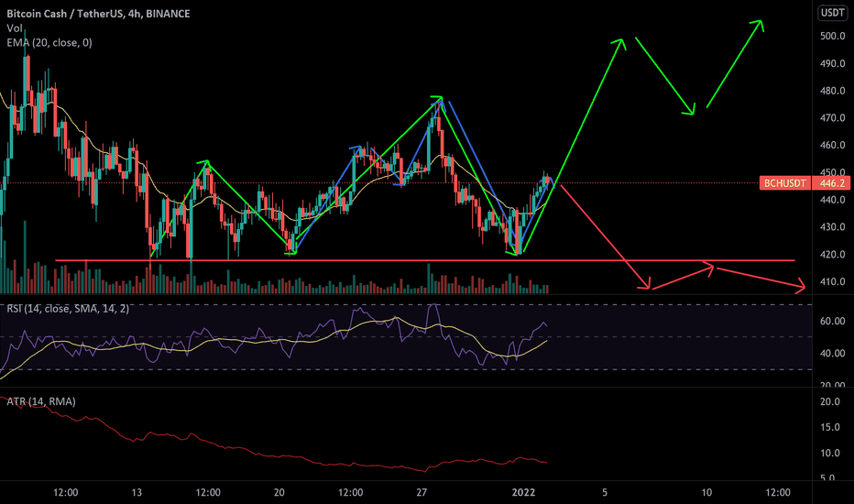The width and height of the screenshot is (854, 504).
Task: Click the ATR 10.0 scale label
Action: pyautogui.click(x=830, y=453)
